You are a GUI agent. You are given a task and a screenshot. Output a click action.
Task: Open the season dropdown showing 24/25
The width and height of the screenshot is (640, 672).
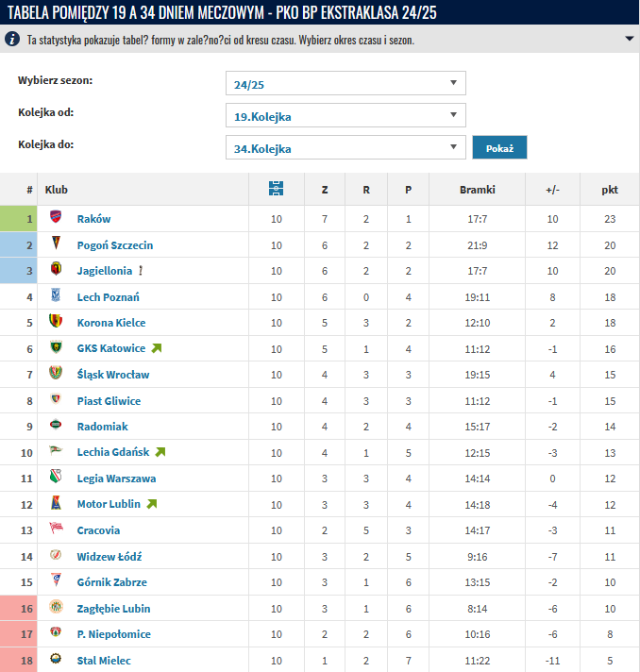tap(345, 84)
